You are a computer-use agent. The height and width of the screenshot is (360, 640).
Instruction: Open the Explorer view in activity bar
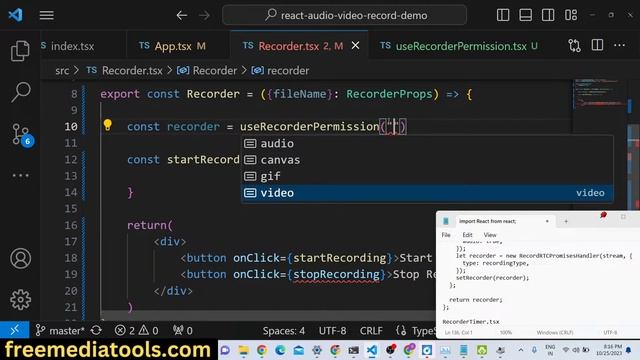[20, 51]
